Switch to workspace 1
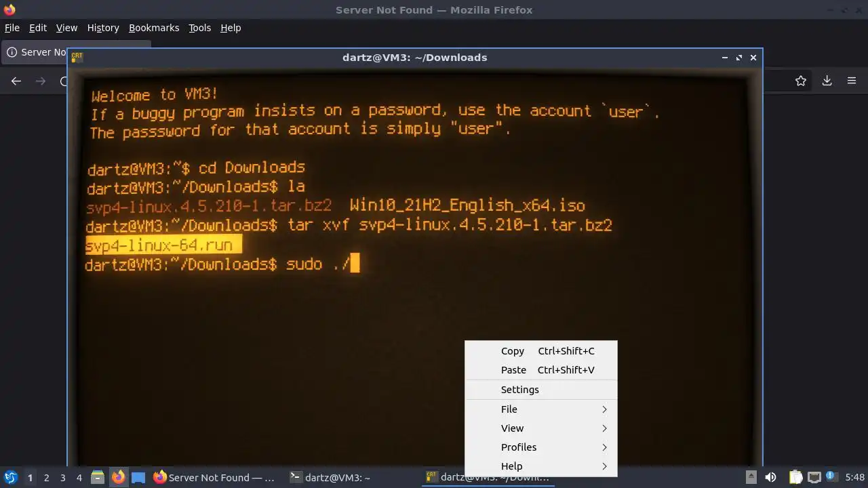 point(30,478)
